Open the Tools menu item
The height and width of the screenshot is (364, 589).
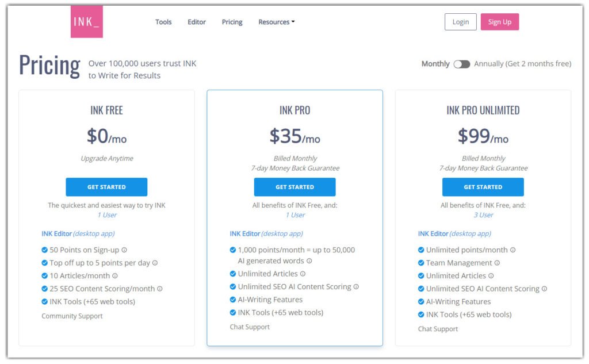(163, 22)
